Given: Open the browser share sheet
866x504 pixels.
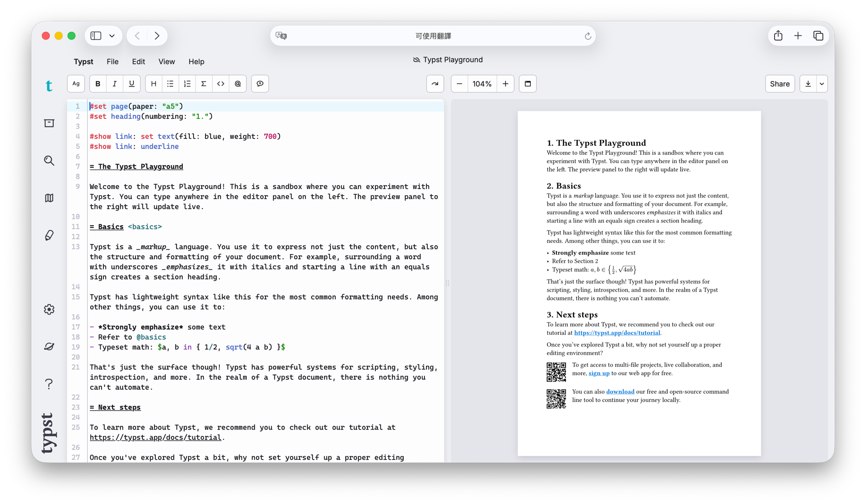Looking at the screenshot, I should click(778, 36).
